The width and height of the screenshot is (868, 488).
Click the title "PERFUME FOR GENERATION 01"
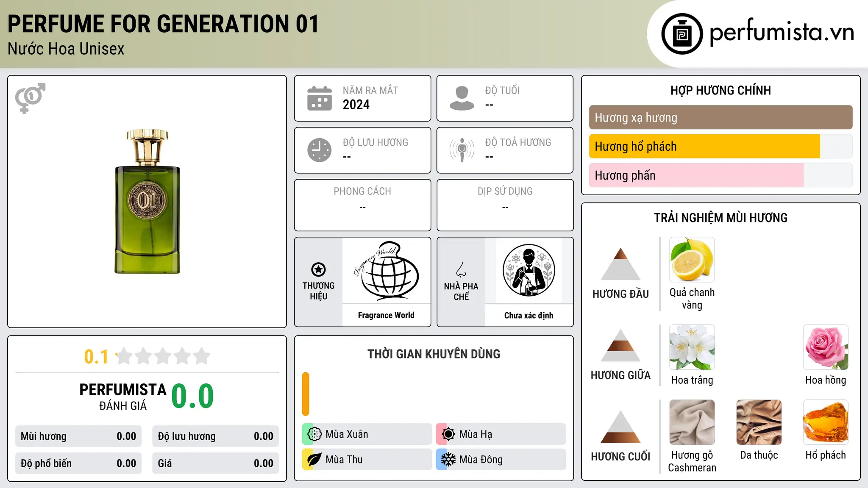[x=163, y=24]
